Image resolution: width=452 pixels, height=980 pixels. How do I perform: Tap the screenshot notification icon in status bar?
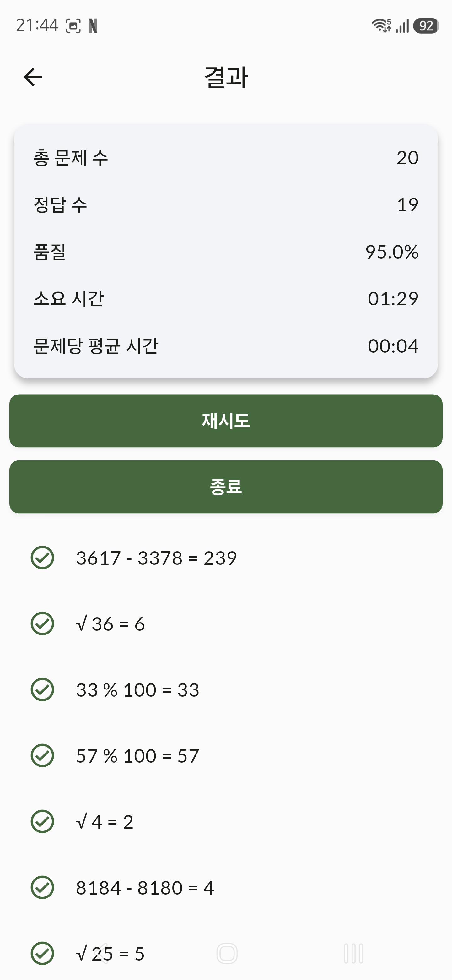pyautogui.click(x=73, y=26)
